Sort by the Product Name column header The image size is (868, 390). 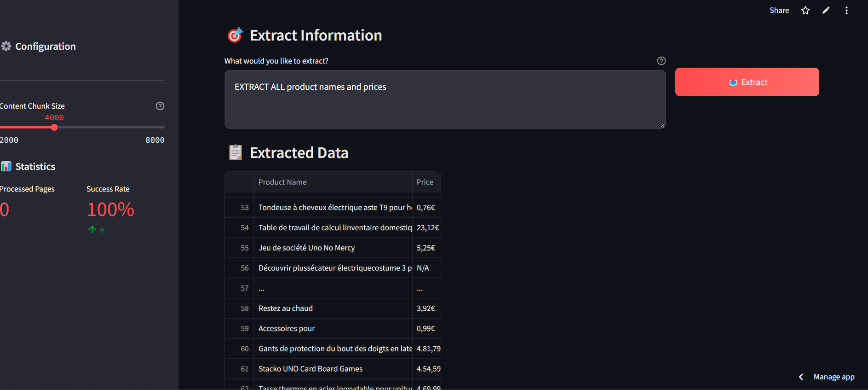click(x=333, y=182)
